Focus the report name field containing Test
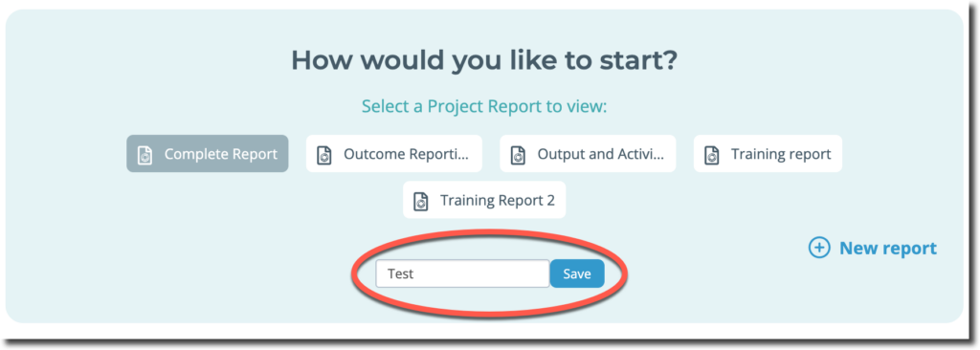This screenshot has width=980, height=350. [462, 273]
